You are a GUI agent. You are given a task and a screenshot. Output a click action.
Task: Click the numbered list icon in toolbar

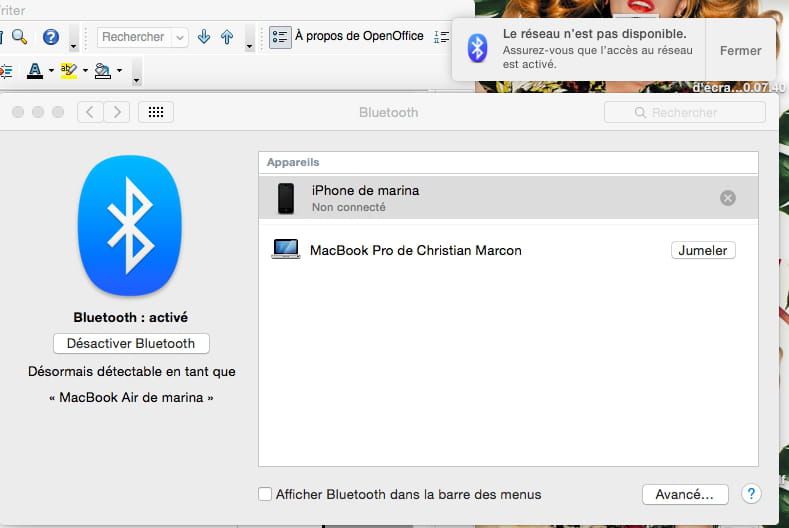(x=441, y=37)
